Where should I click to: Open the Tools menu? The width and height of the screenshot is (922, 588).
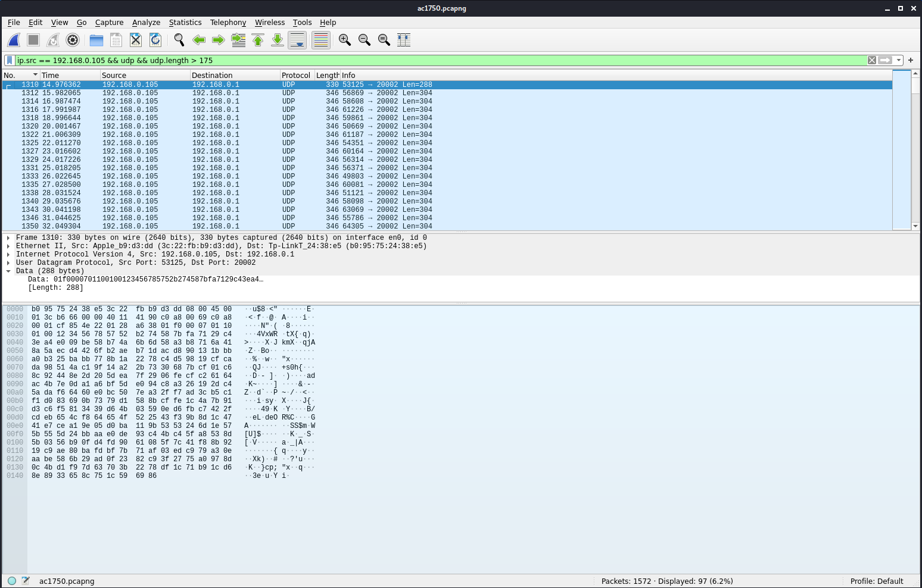(302, 22)
